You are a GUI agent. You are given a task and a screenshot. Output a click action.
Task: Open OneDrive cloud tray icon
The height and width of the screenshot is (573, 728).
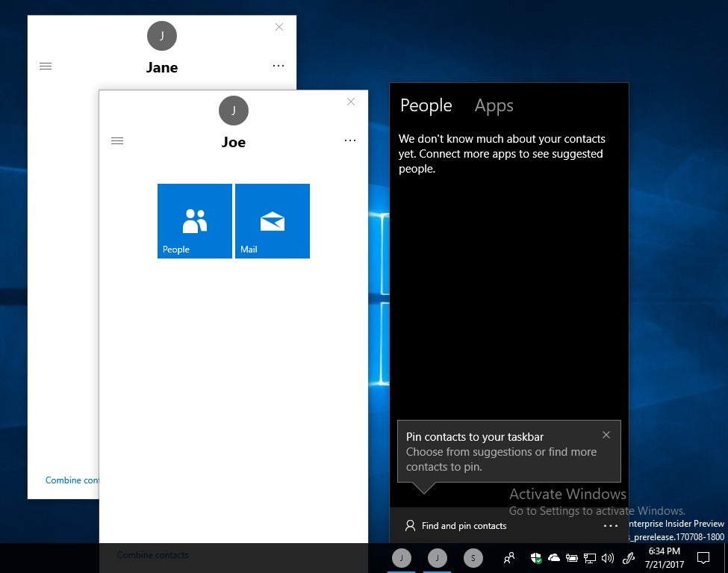coord(553,557)
